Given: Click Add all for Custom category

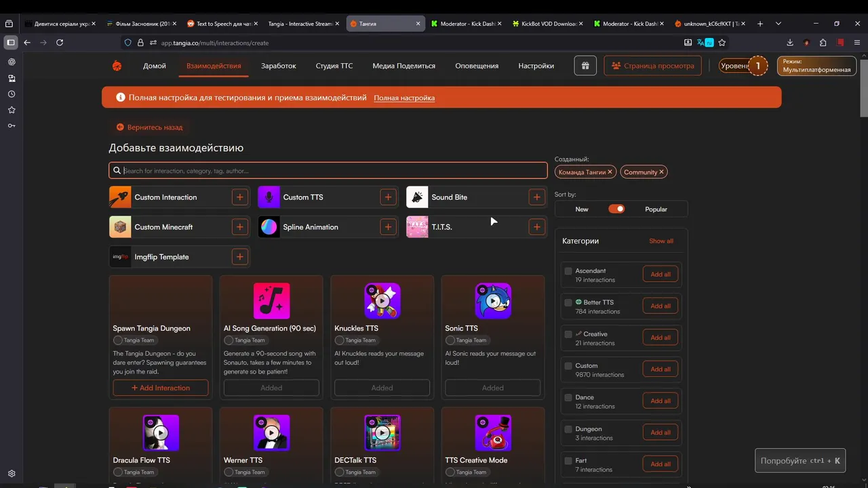Looking at the screenshot, I should pos(660,369).
